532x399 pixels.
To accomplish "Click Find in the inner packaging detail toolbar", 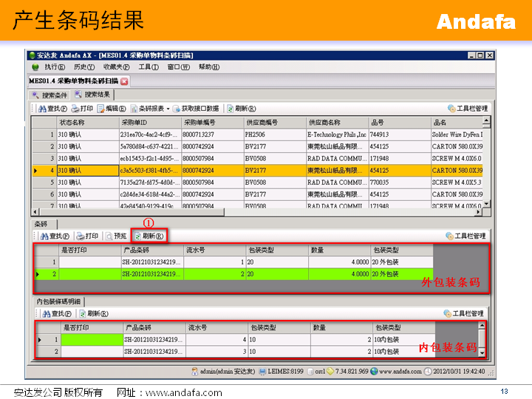I will coord(55,313).
